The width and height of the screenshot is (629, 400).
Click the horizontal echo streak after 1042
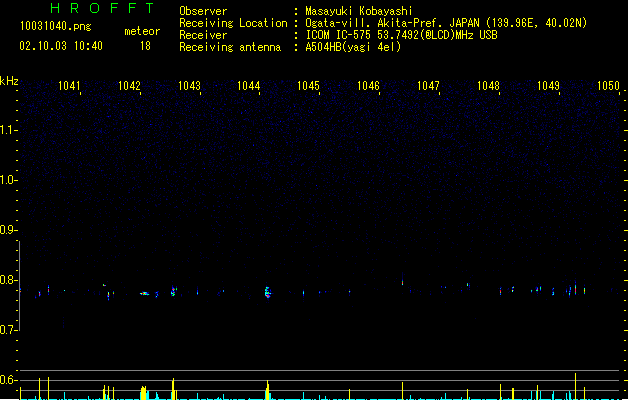click(144, 294)
